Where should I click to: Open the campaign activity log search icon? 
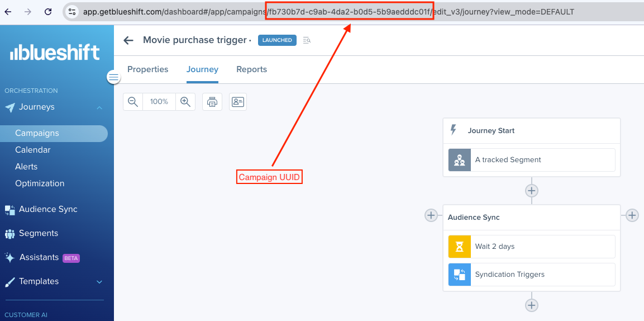(x=307, y=40)
